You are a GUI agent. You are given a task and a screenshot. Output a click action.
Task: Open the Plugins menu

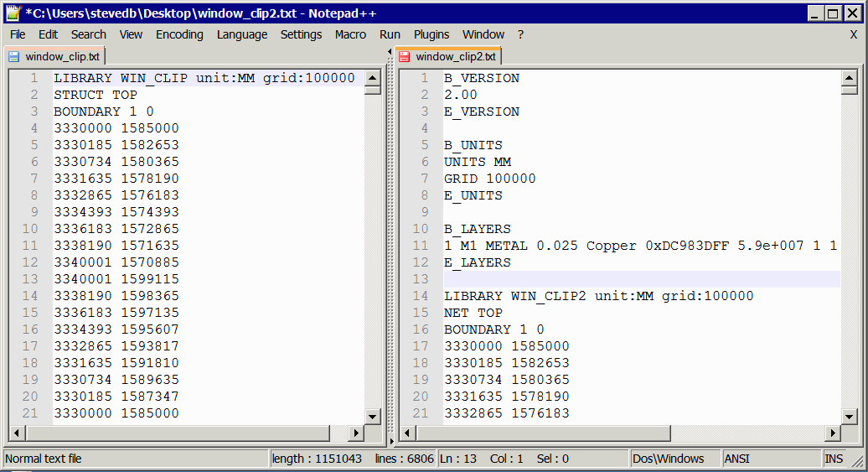[x=431, y=34]
